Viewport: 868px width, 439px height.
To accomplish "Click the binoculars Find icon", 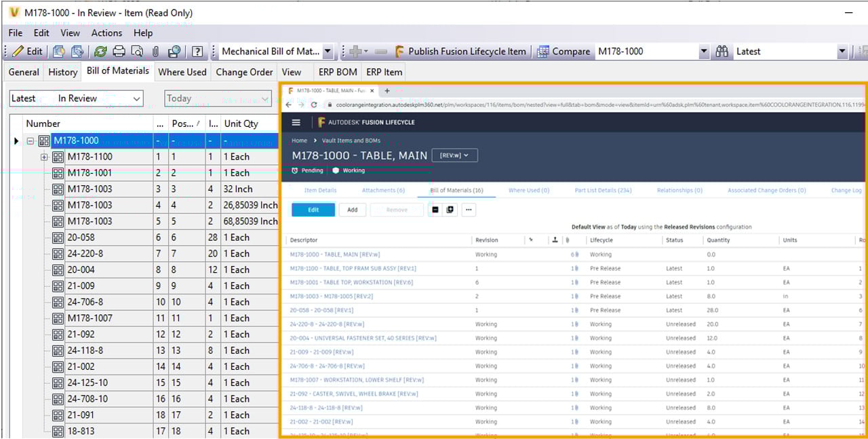I will tap(722, 52).
